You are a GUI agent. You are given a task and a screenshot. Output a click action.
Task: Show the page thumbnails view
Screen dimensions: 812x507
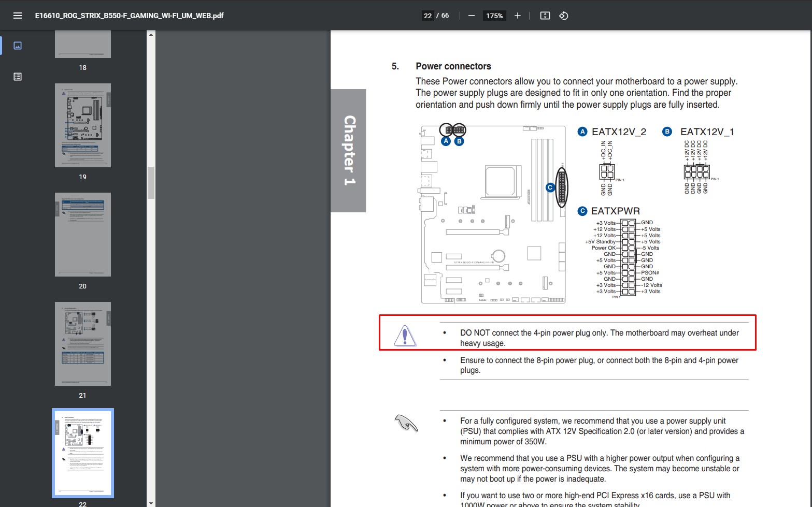coord(18,46)
